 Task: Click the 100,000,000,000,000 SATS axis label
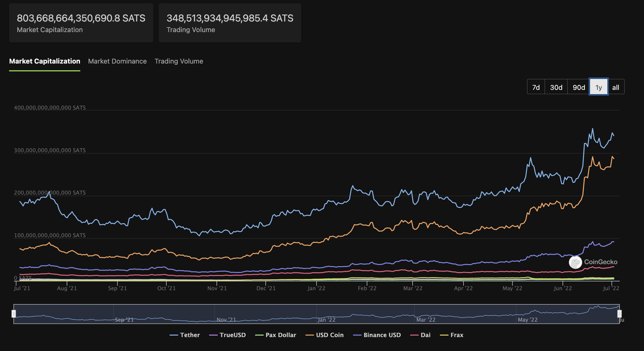point(50,235)
